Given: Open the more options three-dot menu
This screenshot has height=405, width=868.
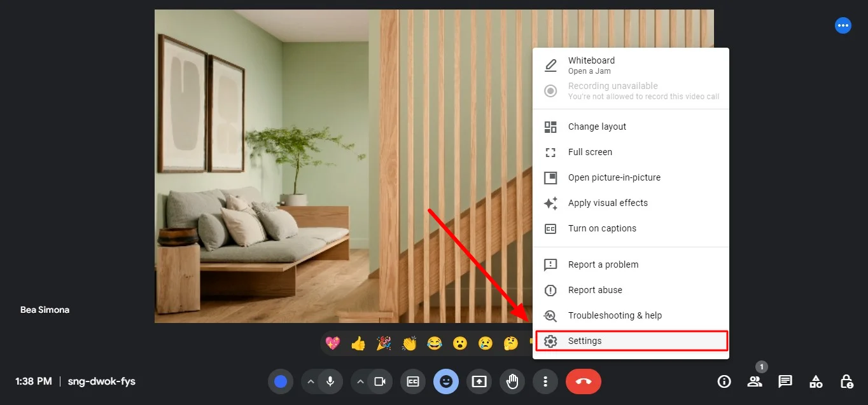Looking at the screenshot, I should pos(545,381).
